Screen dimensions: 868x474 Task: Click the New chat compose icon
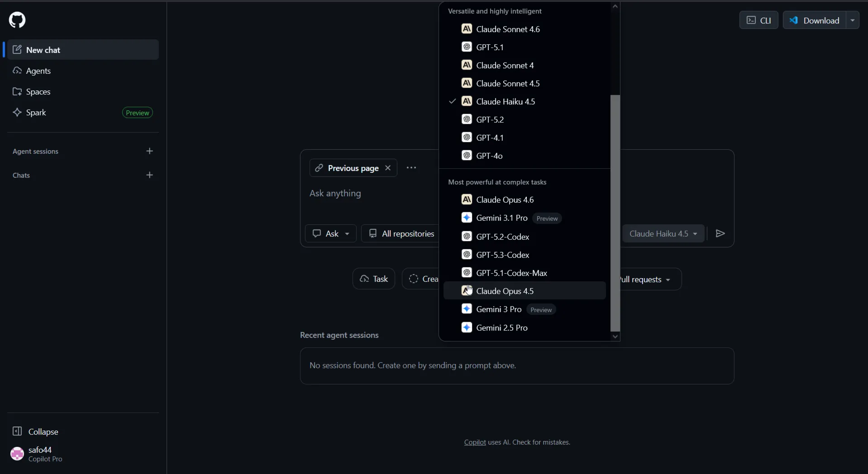coord(17,50)
